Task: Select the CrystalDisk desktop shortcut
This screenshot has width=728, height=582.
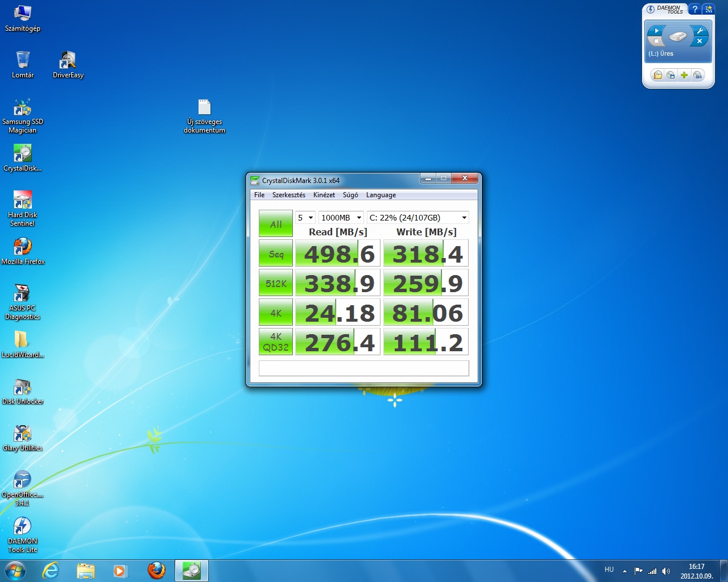Action: coord(23,157)
